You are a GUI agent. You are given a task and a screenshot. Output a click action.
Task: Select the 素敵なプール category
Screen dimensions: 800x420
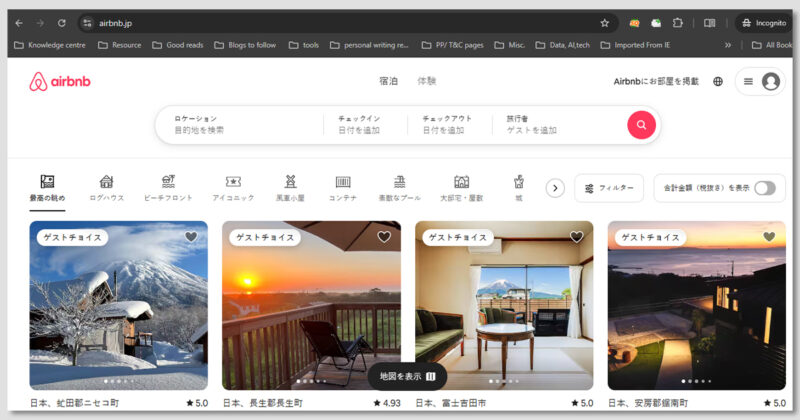(399, 188)
